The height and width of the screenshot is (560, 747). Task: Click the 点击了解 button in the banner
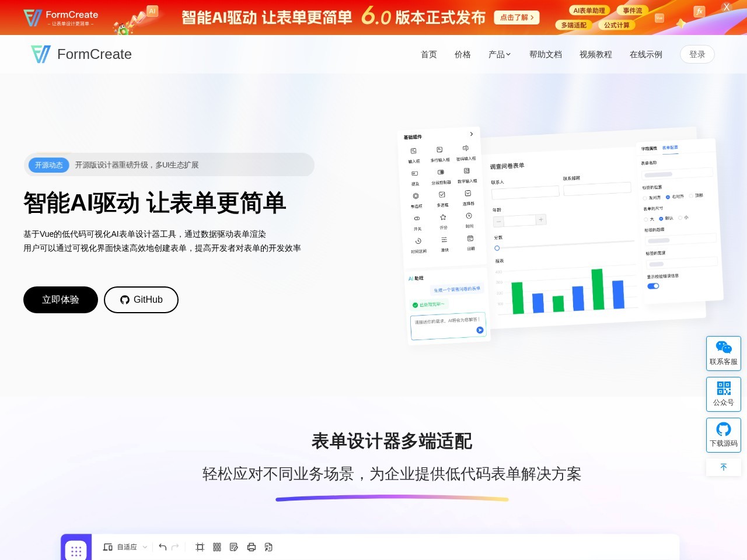pyautogui.click(x=516, y=17)
